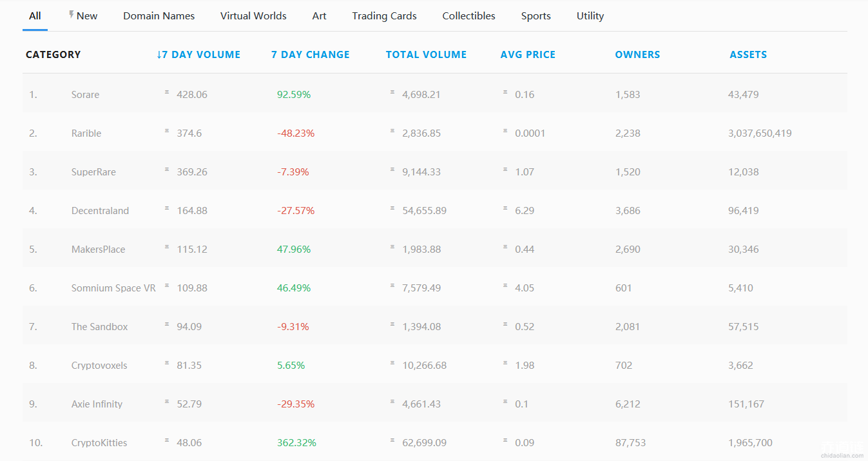The image size is (868, 461).
Task: Open the Cryptovoxels row
Action: tap(435, 365)
